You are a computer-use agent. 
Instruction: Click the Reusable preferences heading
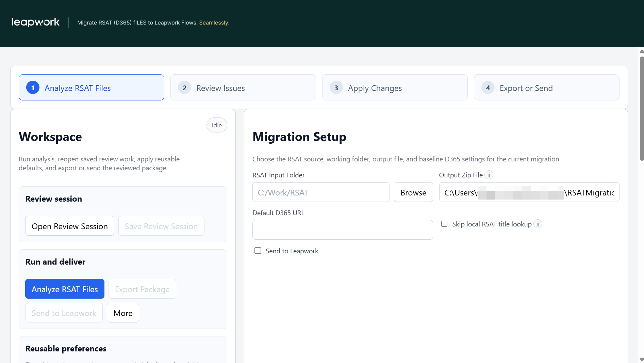click(66, 348)
